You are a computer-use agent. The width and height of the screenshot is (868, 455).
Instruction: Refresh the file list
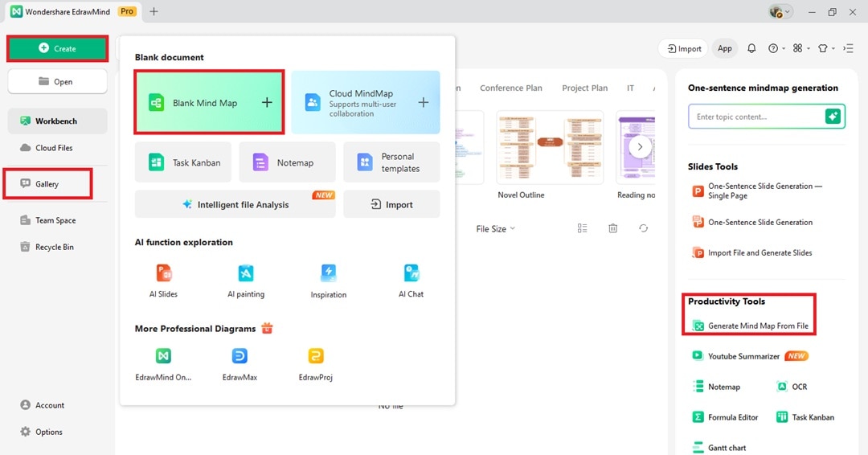[643, 228]
